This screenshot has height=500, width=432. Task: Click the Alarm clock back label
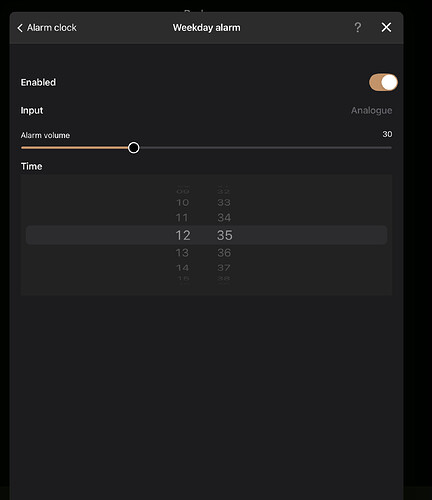(x=52, y=28)
